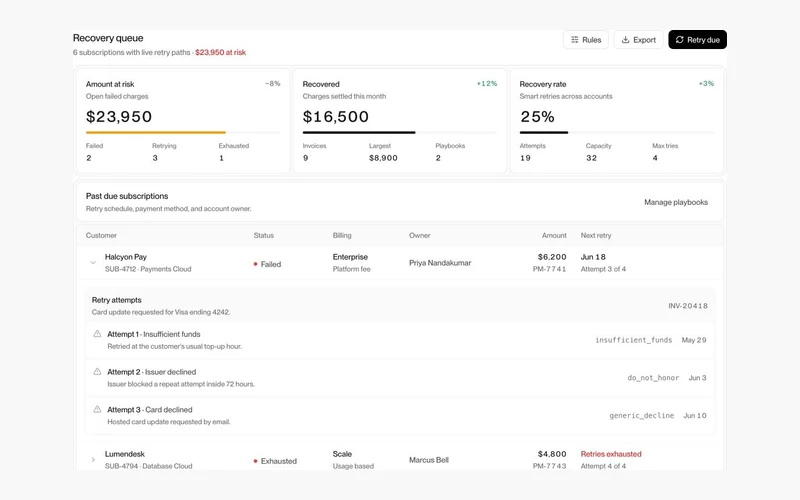Click warning icon for Attempt 1
800x500 pixels.
(97, 334)
